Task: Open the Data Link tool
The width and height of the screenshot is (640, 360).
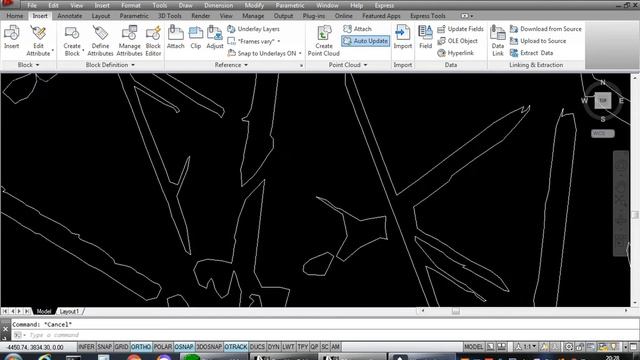Action: point(498,41)
